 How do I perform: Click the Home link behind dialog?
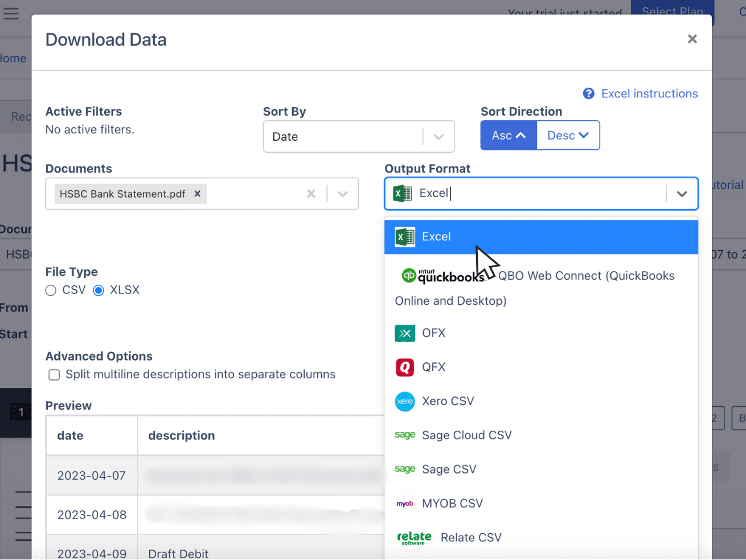[x=13, y=58]
